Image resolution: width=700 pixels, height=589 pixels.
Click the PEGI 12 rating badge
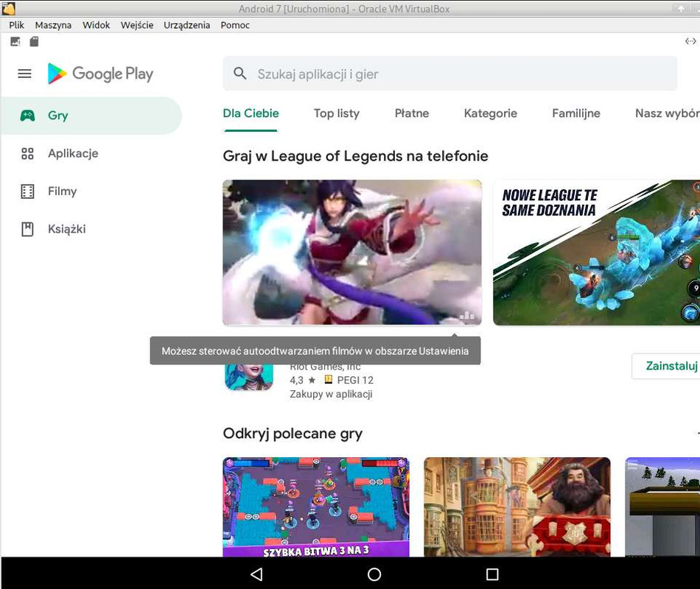click(x=349, y=380)
